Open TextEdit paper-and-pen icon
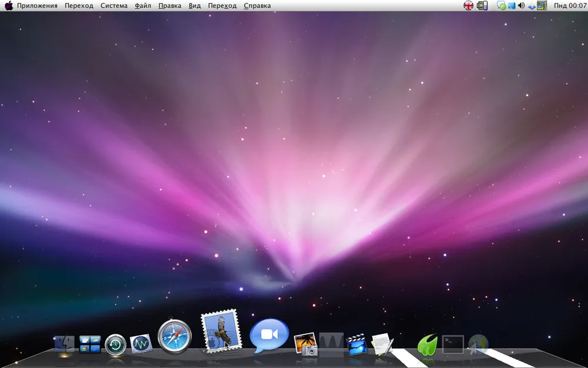The image size is (588, 368). point(382,343)
